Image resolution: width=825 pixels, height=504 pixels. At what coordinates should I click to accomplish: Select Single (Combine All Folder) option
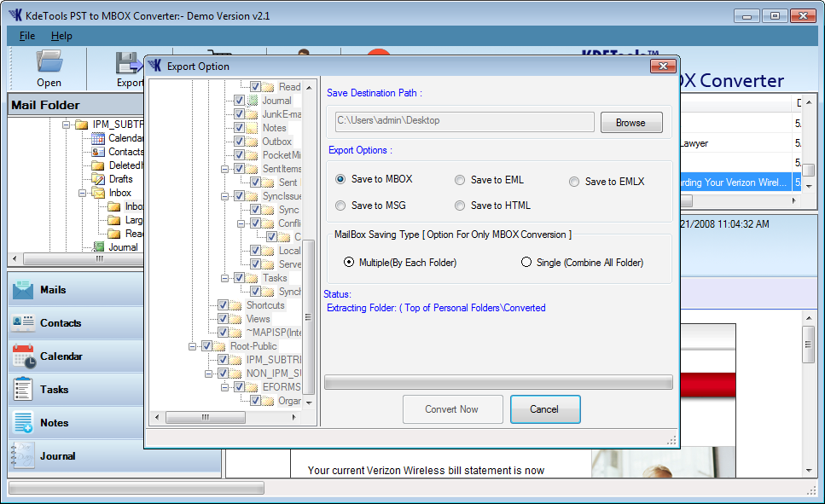click(x=526, y=263)
